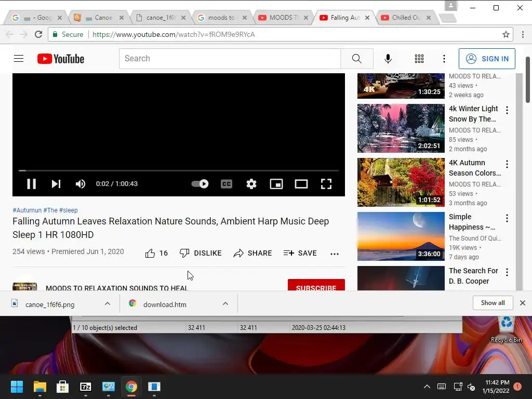Open The Search For D. B. Cooper video
Image resolution: width=532 pixels, height=399 pixels.
click(x=401, y=278)
